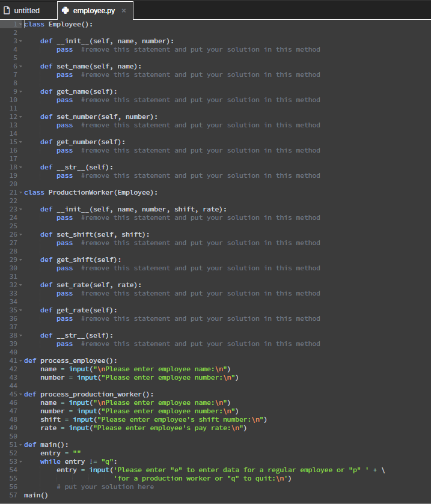Click the 'pass' keyword on line 4

(x=65, y=49)
